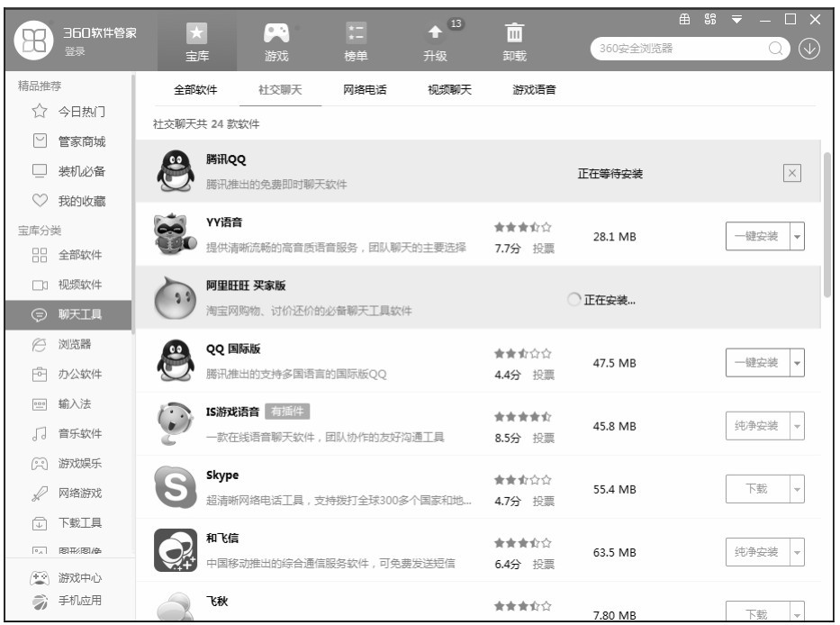The image size is (840, 625).
Task: Select 输入法 category
Action: coord(68,403)
